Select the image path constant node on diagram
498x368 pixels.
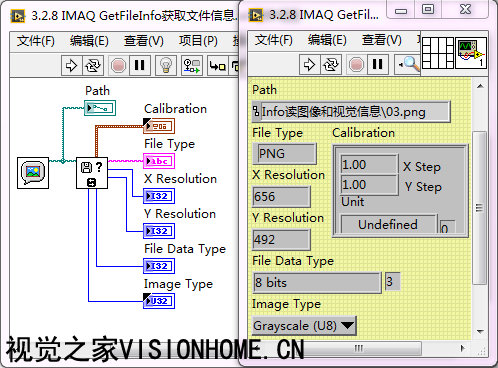click(x=33, y=173)
